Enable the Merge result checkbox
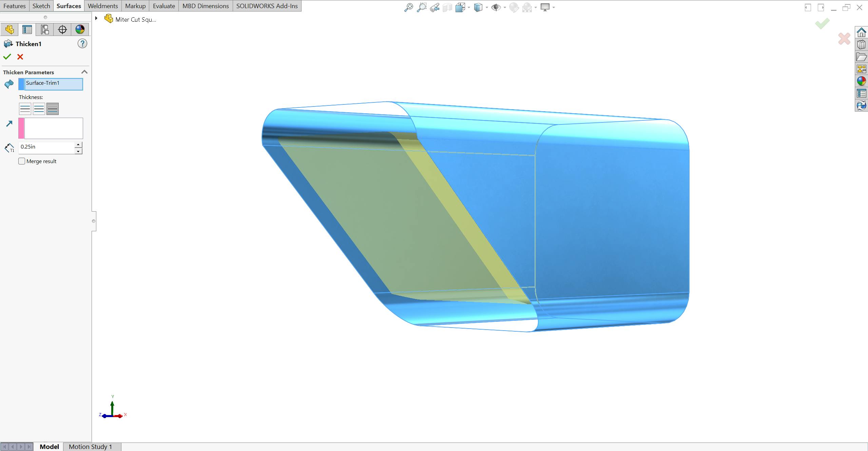Viewport: 868px width, 451px height. (x=21, y=161)
